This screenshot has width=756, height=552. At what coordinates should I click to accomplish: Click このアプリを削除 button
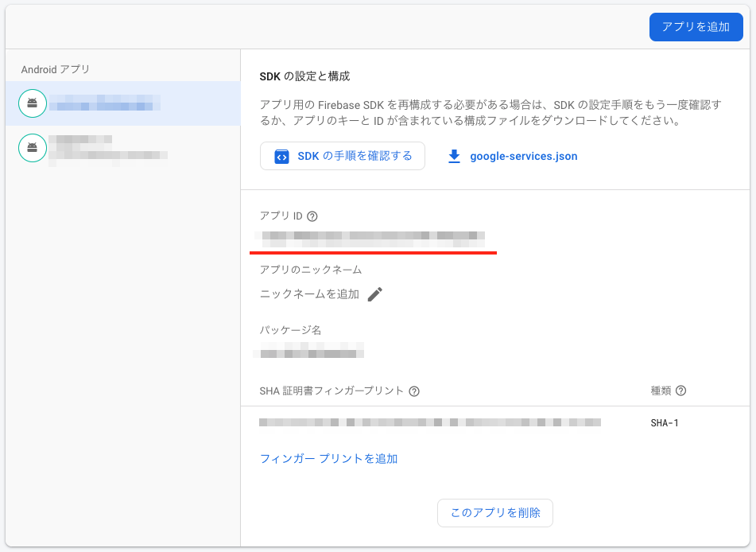(x=495, y=513)
